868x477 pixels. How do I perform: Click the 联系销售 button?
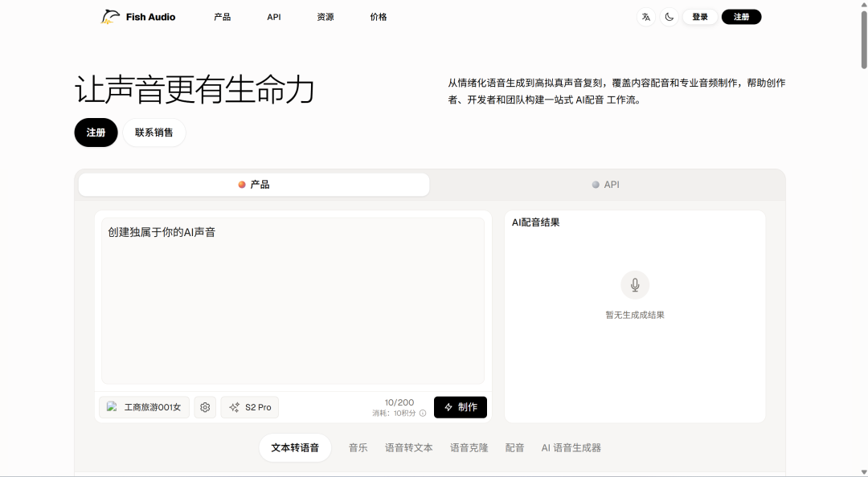[154, 132]
